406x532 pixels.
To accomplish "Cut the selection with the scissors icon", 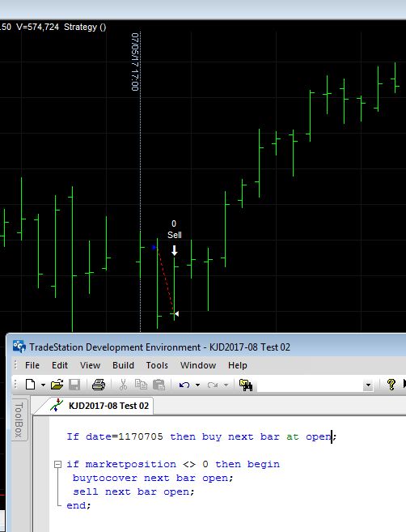I will [123, 385].
